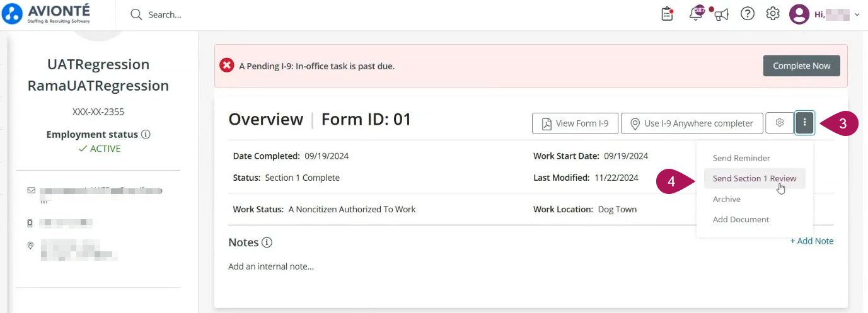Click the search magnifier icon
This screenshot has height=313, width=868.
(x=136, y=14)
